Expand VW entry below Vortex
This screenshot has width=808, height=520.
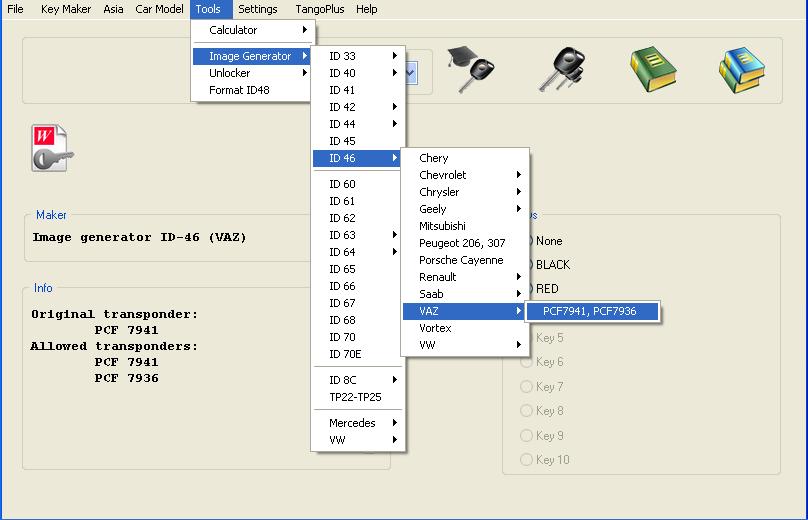pos(464,345)
